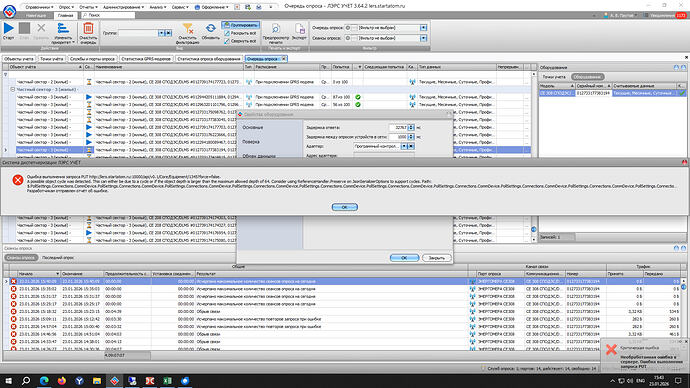
Task: Click Закрыть in the equipment properties dialog
Action: tap(437, 258)
